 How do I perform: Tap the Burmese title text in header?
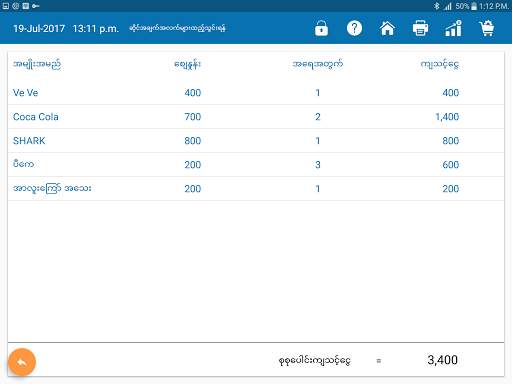coord(177,28)
